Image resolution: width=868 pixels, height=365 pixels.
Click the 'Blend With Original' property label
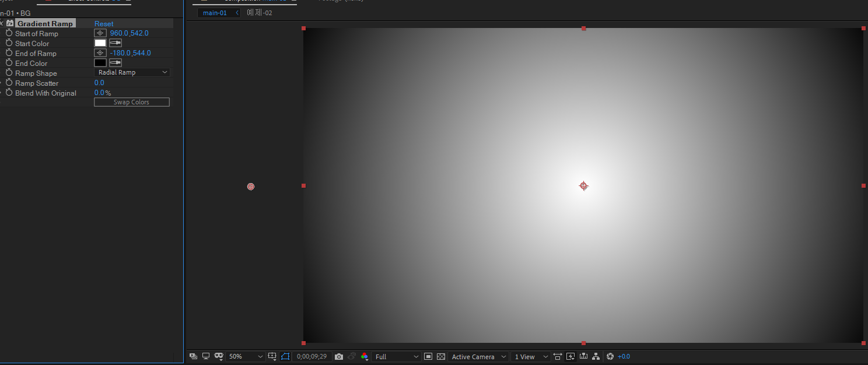pyautogui.click(x=45, y=93)
